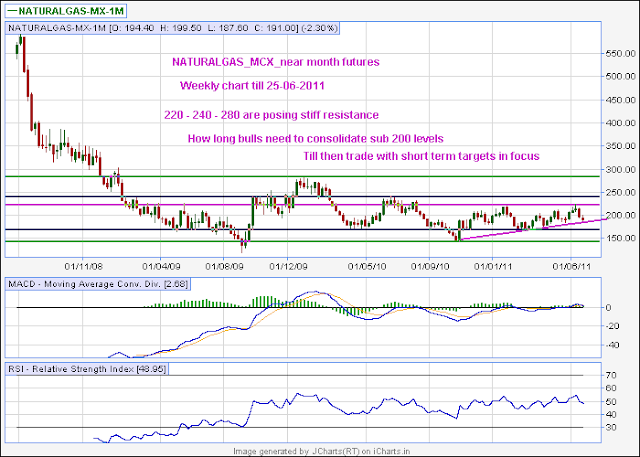Click the 300.00 price axis label
The width and height of the screenshot is (640, 457).
(x=621, y=169)
